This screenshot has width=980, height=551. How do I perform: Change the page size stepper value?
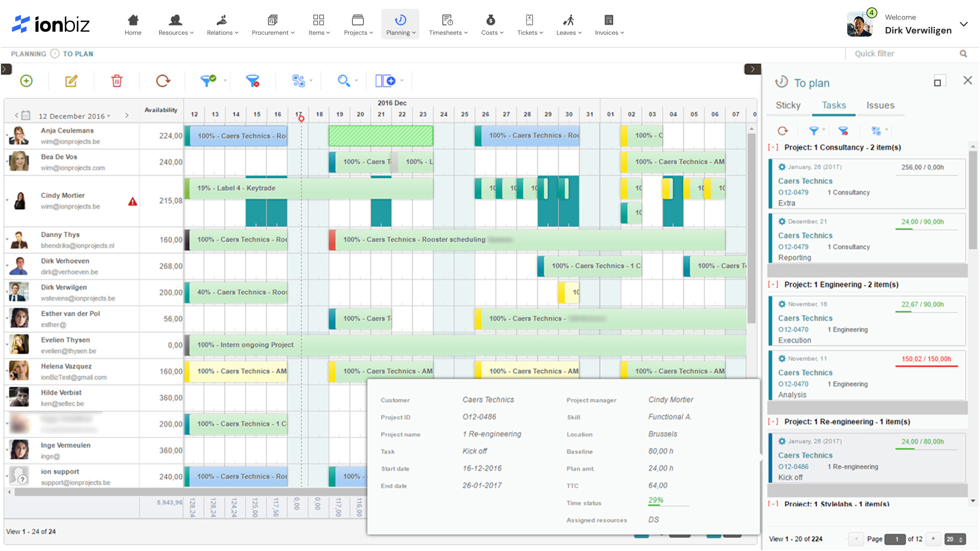pyautogui.click(x=955, y=539)
